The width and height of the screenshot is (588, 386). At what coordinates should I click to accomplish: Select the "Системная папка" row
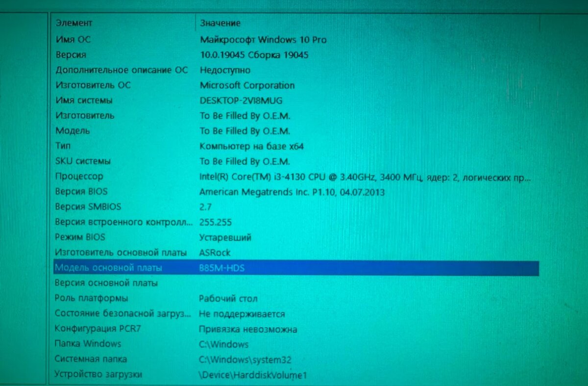pyautogui.click(x=91, y=359)
